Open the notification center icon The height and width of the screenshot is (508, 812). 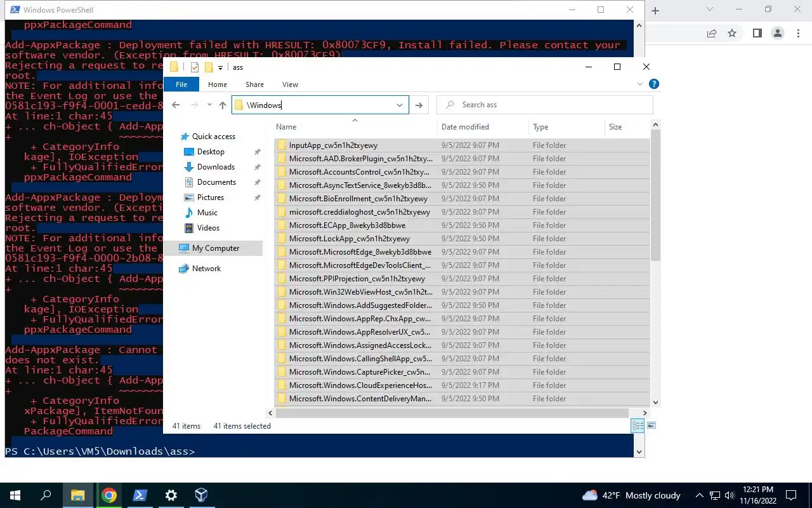pos(791,495)
